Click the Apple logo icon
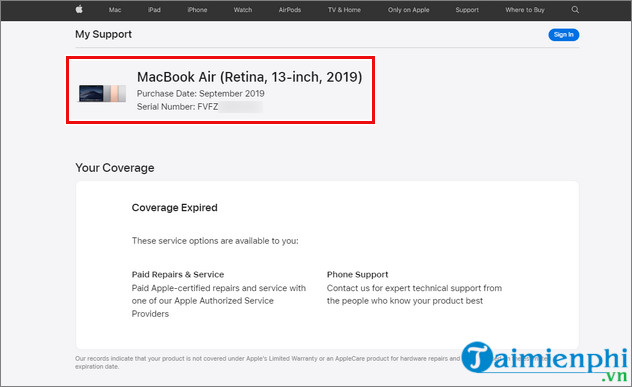 click(x=79, y=9)
